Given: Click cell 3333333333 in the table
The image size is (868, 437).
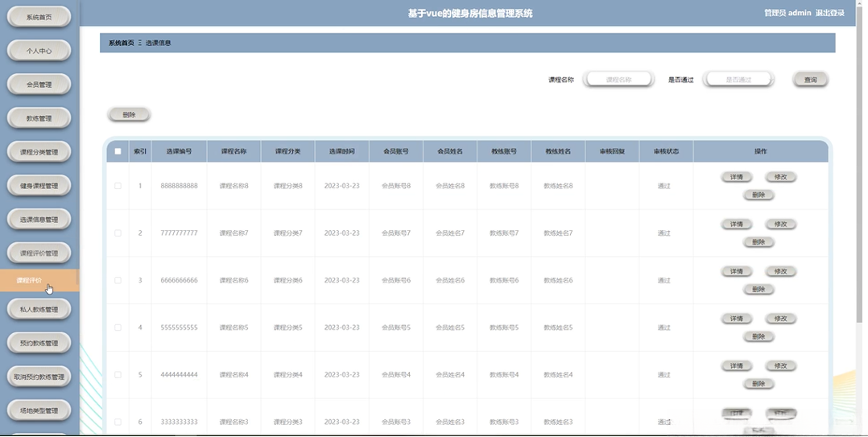Looking at the screenshot, I should (x=179, y=422).
